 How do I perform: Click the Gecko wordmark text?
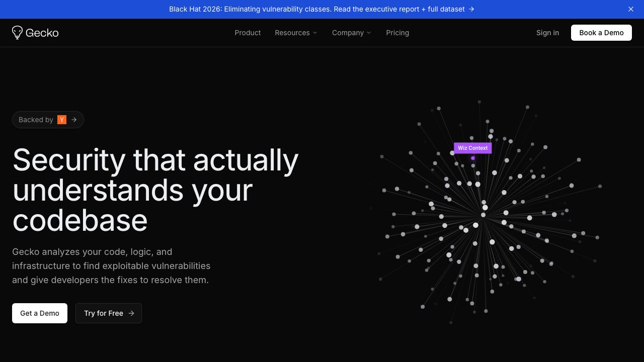coord(42,33)
